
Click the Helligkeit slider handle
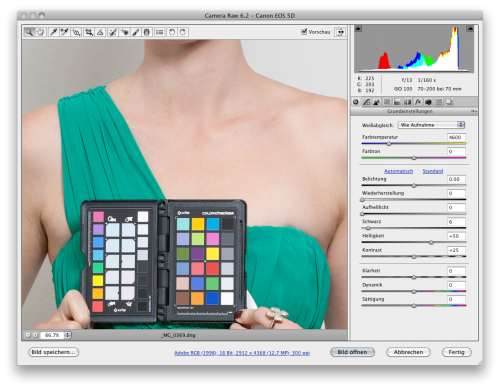pos(431,242)
